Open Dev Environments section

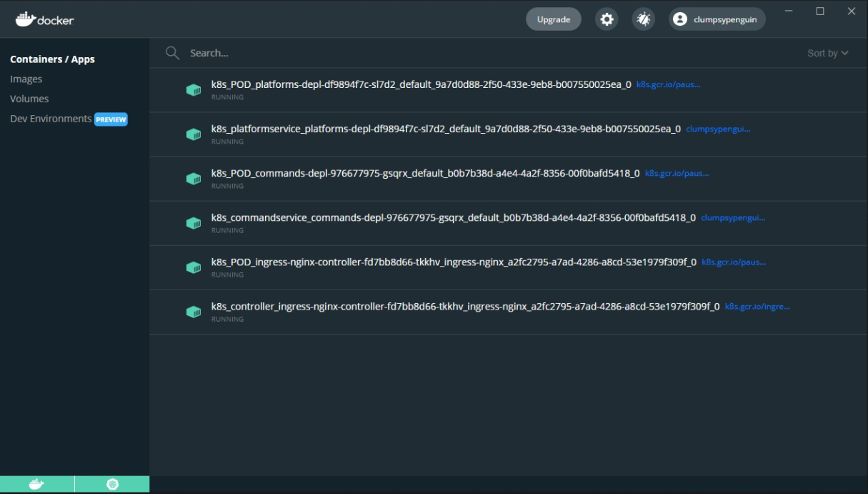[51, 119]
